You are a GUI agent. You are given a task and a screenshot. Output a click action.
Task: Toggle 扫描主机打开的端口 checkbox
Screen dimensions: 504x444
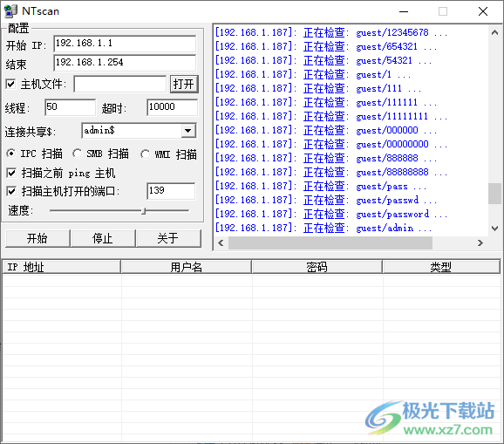(x=11, y=191)
